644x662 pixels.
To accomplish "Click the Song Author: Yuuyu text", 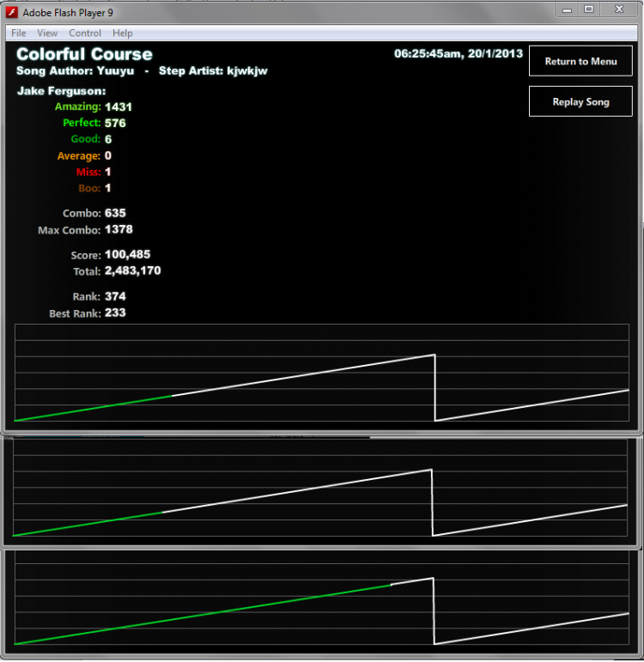I will click(76, 70).
